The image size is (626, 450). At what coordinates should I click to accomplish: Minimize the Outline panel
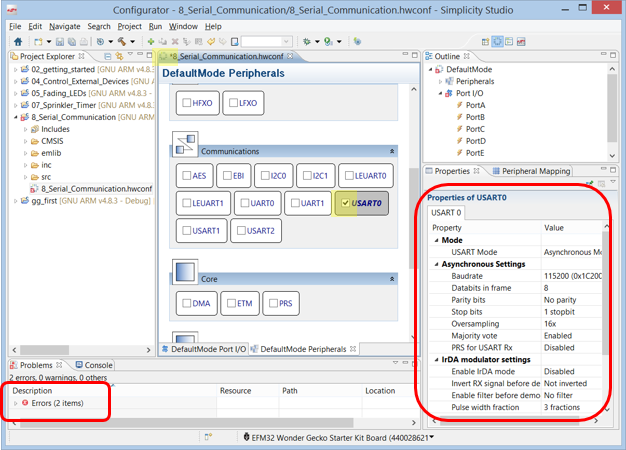tap(604, 54)
